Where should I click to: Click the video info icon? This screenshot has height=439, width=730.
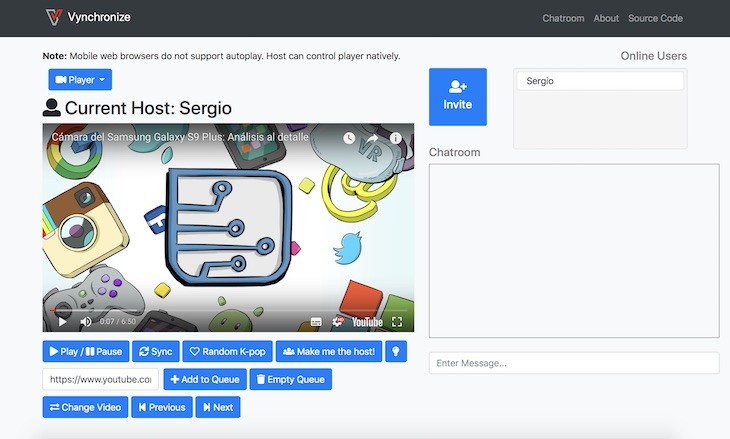(x=395, y=138)
